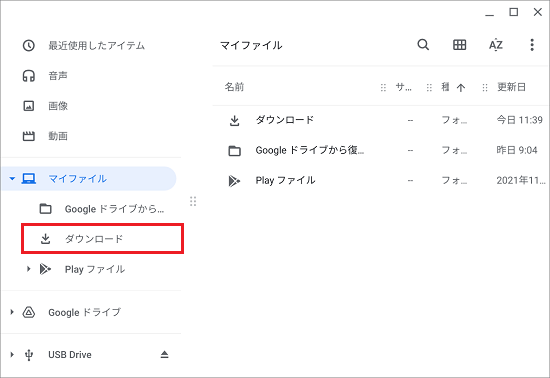Screen dimensions: 550x378
Task: Expand the Play ファイル sidebar node
Action: [x=28, y=269]
